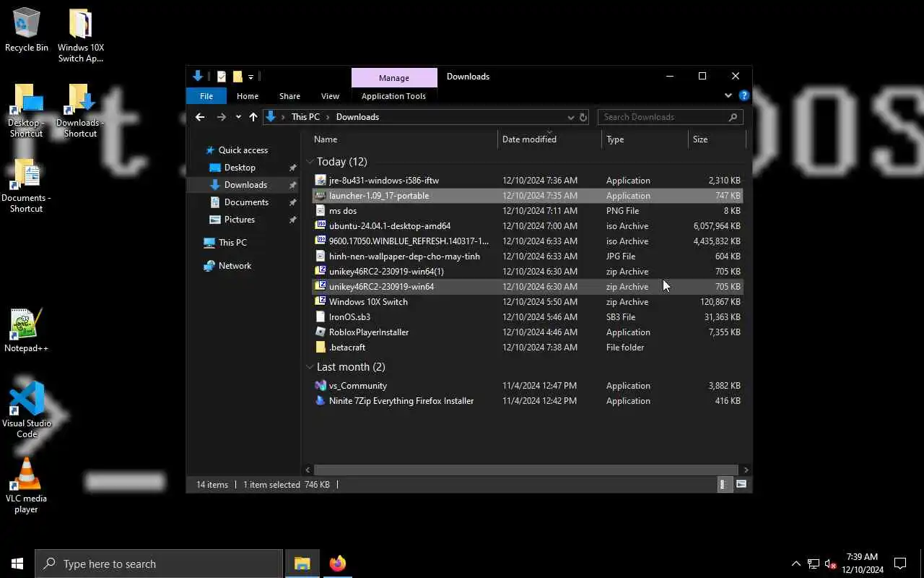Expand the ribbon with the chevron
This screenshot has height=578, width=924.
click(x=728, y=95)
